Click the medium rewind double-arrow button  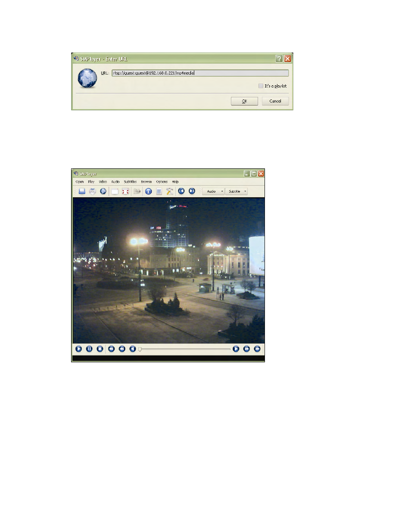pos(122,349)
